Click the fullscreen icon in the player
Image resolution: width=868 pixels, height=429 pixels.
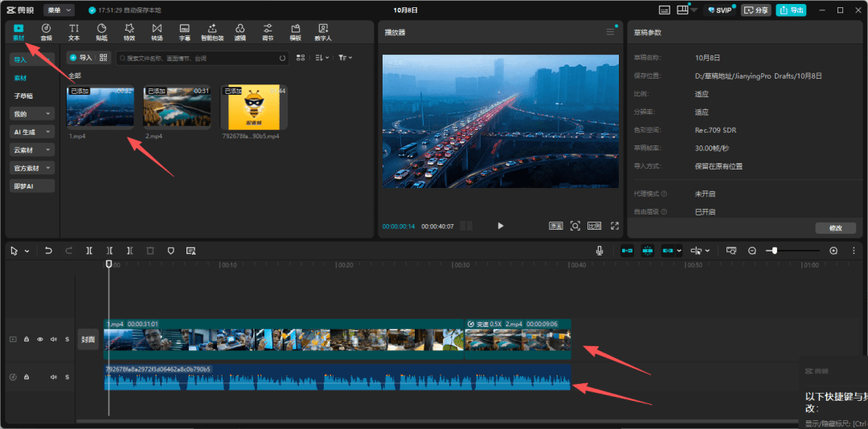coord(615,226)
